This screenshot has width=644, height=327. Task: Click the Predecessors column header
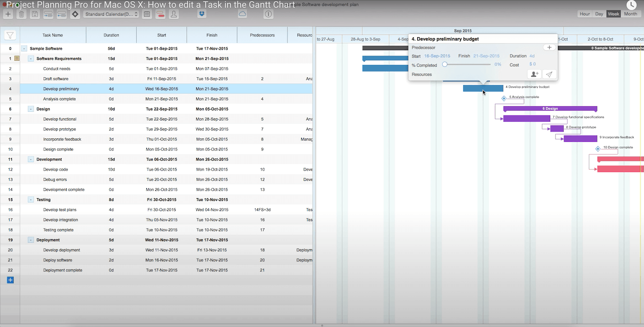coord(262,35)
